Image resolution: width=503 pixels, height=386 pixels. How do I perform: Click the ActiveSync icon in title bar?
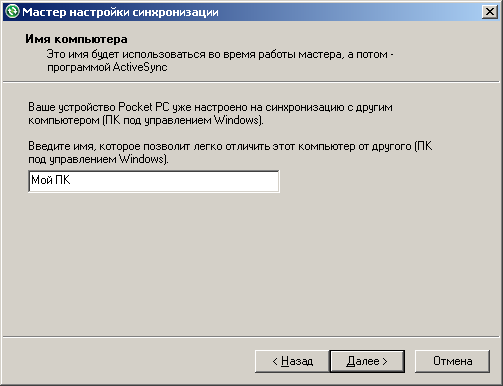[12, 12]
